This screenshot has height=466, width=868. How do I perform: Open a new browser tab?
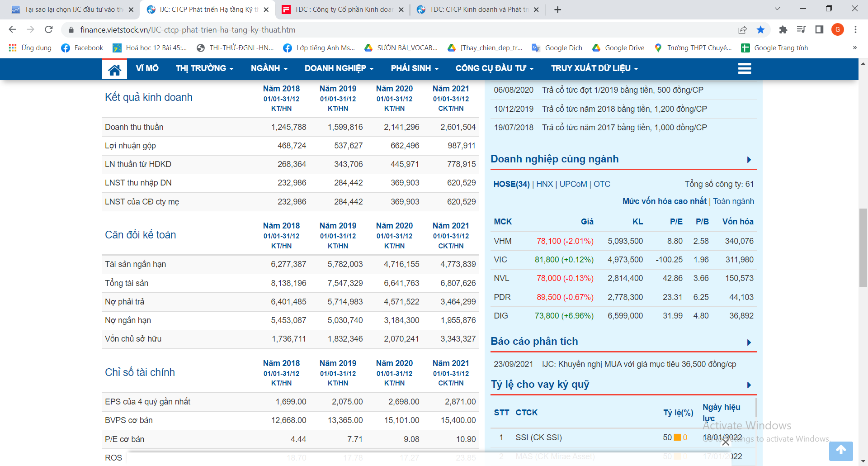[x=557, y=10]
